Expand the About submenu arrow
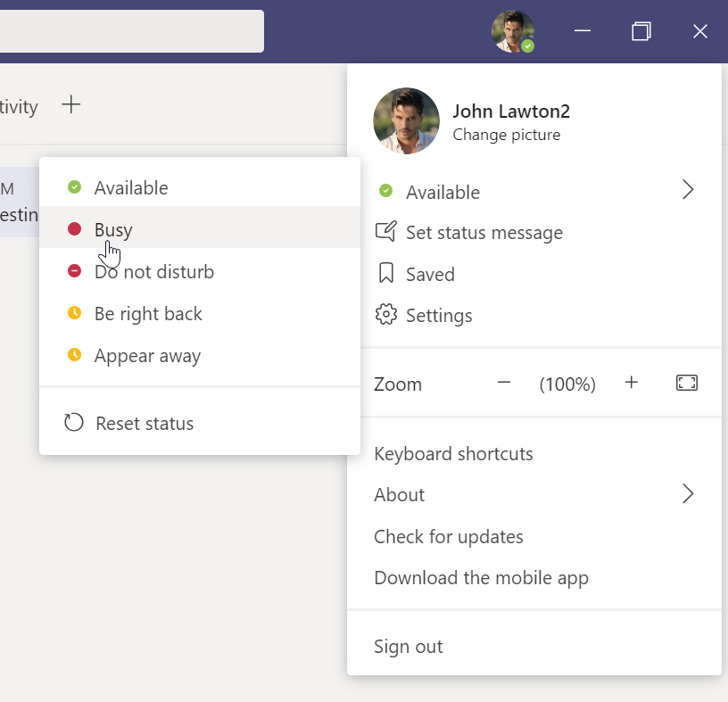Image resolution: width=728 pixels, height=702 pixels. click(x=687, y=494)
